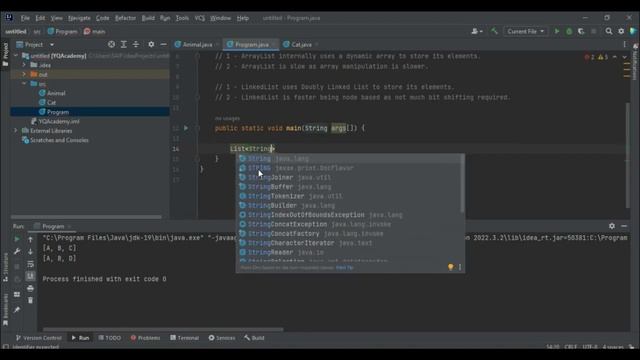Click completion popup scrollbar thumb
Image resolution: width=640 pixels, height=360 pixels.
462,184
